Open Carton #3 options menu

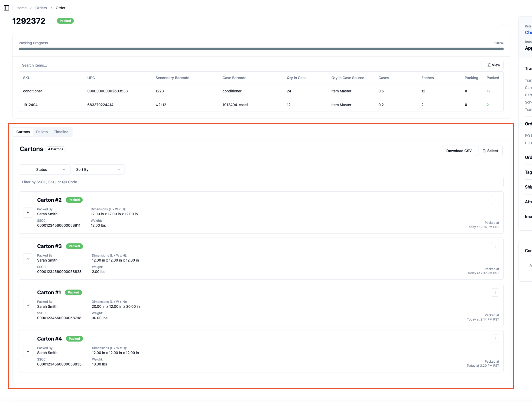click(495, 246)
